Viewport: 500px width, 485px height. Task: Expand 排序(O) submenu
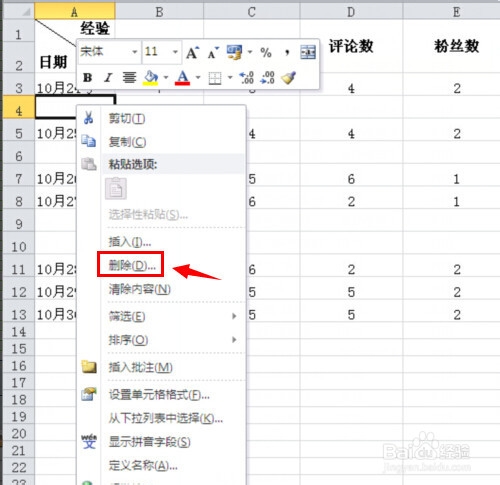pos(161,340)
